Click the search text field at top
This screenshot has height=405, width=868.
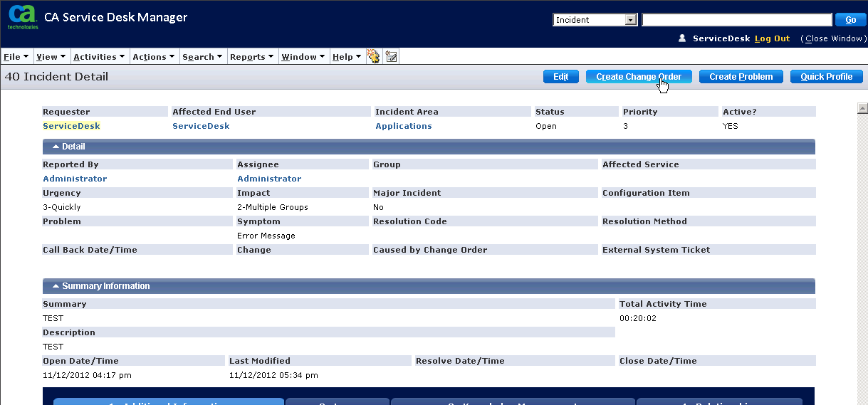pyautogui.click(x=737, y=20)
